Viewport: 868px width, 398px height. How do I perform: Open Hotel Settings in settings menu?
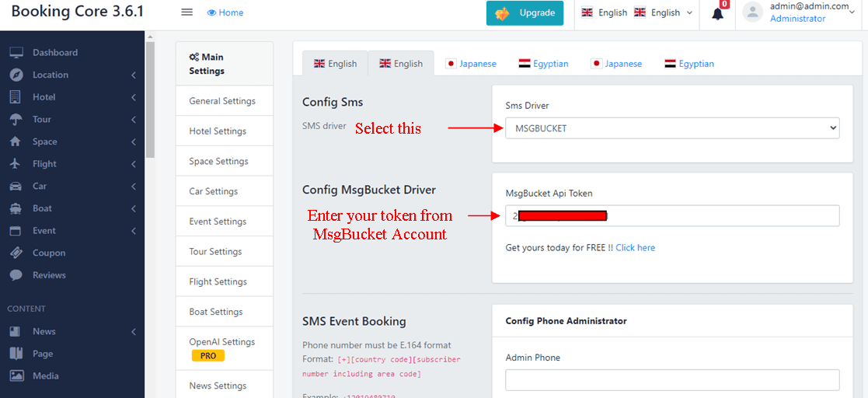tap(218, 131)
